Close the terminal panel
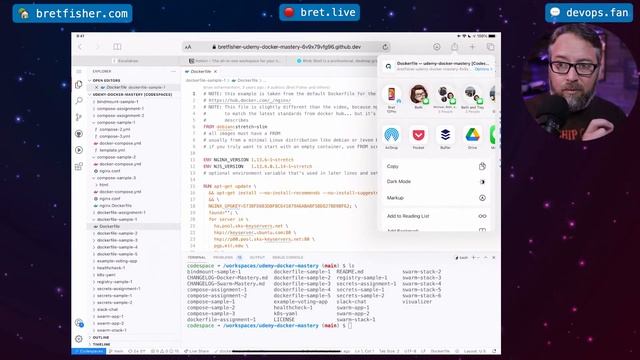 [493, 258]
